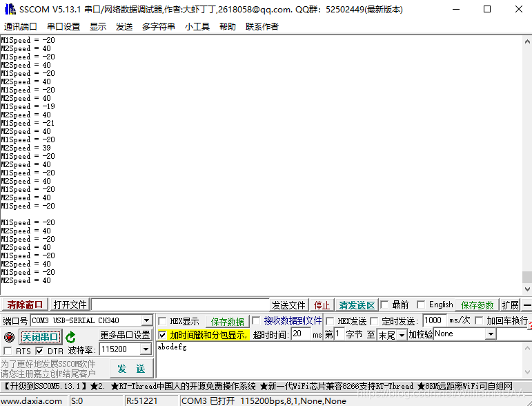Click the 更多串口设置 button
The width and height of the screenshot is (532, 406).
125,335
